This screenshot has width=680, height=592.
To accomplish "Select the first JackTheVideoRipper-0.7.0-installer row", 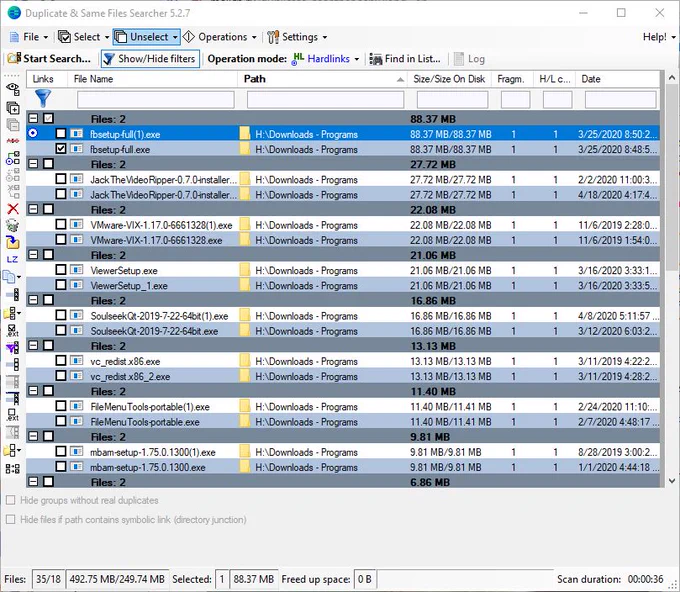I will tap(343, 179).
